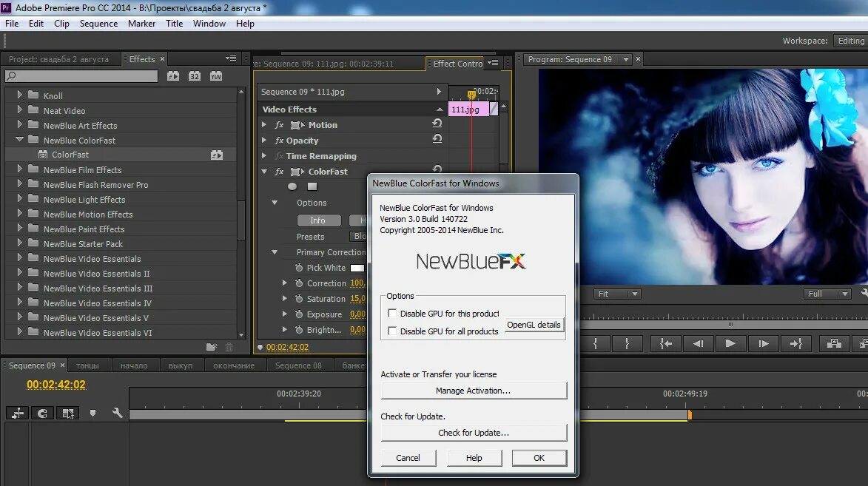The width and height of the screenshot is (868, 486).
Task: Click the Lift button in Program monitor
Action: tap(834, 344)
